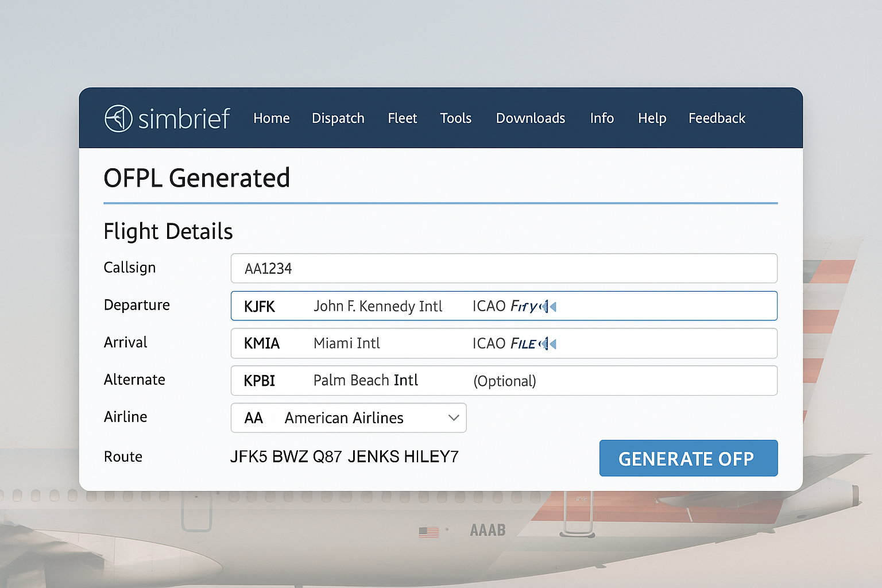Click the SimBrief logo icon

click(118, 118)
